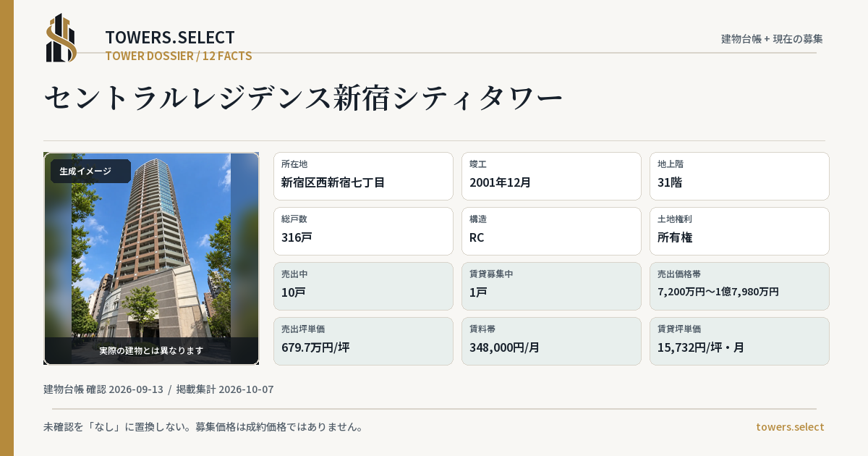Click the Towers.Select building logo icon
Image resolution: width=868 pixels, height=456 pixels.
[61, 38]
